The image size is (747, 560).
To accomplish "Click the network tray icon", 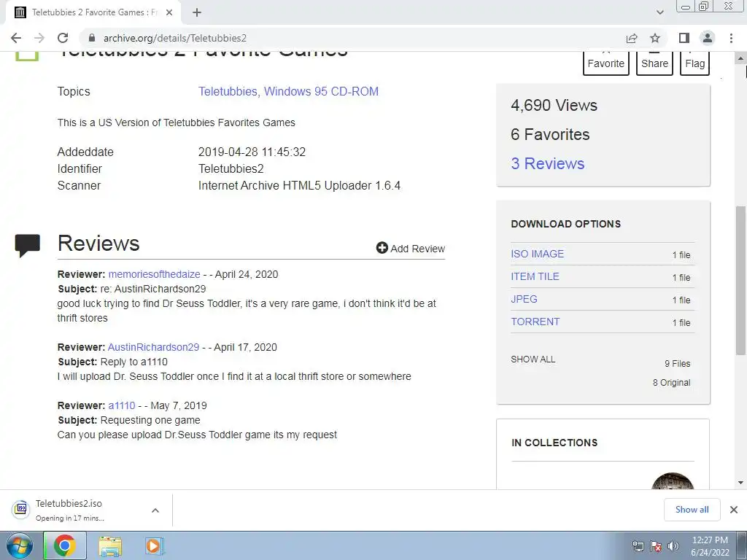I will [x=638, y=546].
